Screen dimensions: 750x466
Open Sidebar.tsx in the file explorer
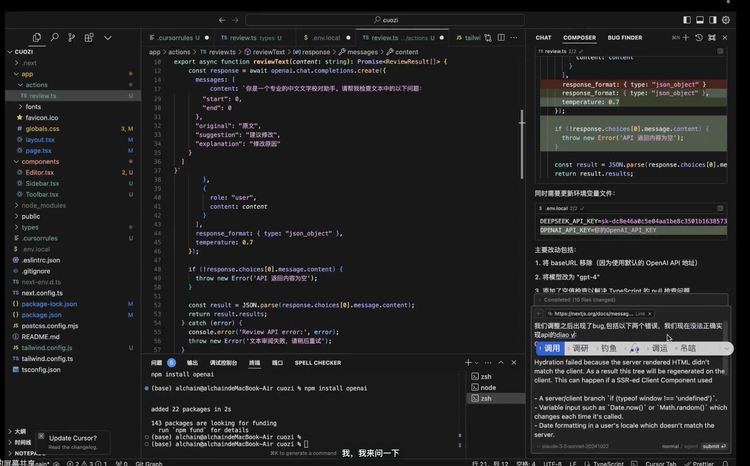[40, 183]
